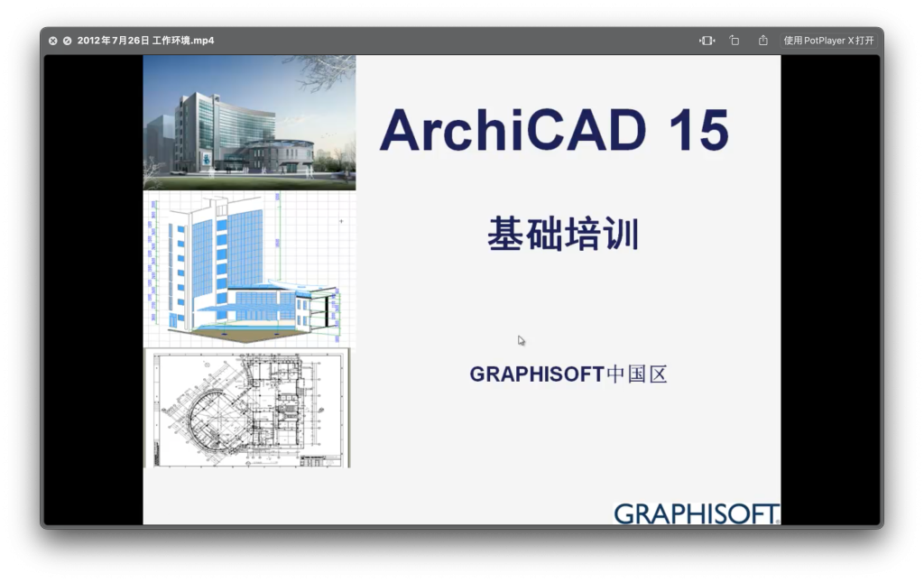Click the GRAPHISOFT中国区 text line
Screen dimensions: 924x582
[568, 374]
